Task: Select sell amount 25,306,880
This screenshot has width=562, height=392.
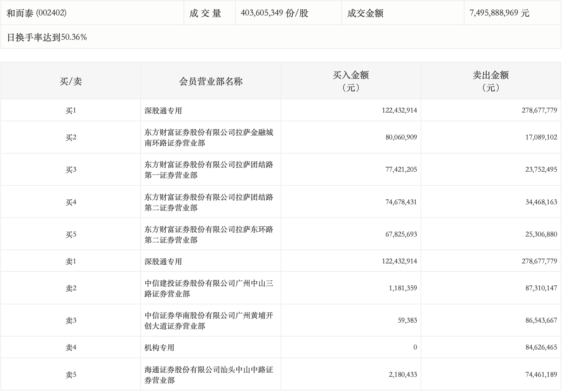Action: (541, 235)
